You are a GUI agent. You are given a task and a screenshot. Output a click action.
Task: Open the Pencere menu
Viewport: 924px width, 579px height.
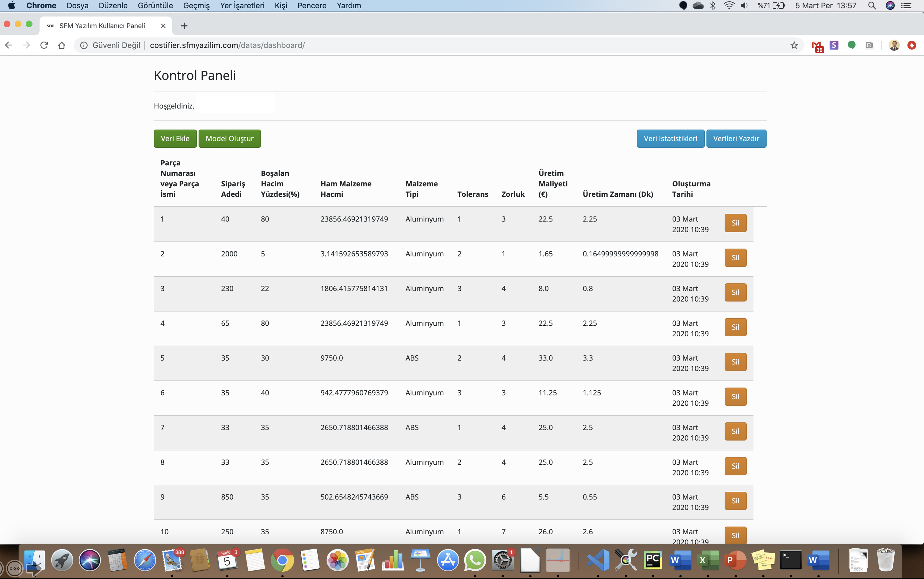click(x=311, y=6)
